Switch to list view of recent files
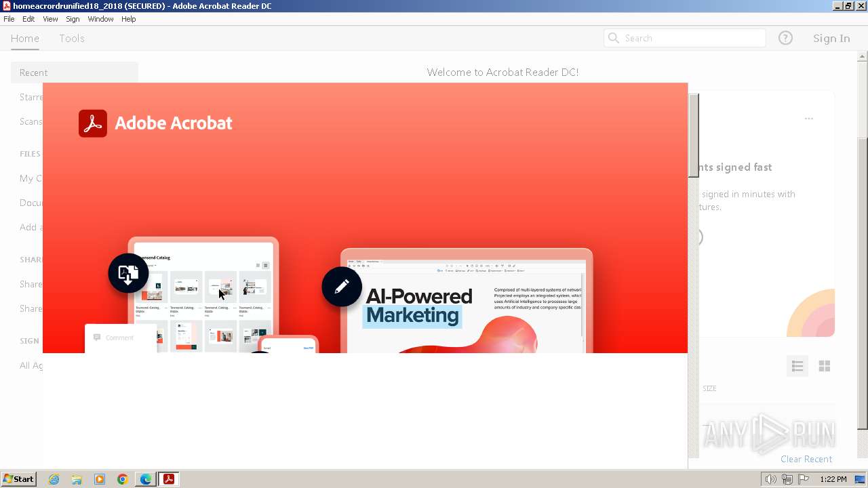The width and height of the screenshot is (868, 488). [x=797, y=366]
